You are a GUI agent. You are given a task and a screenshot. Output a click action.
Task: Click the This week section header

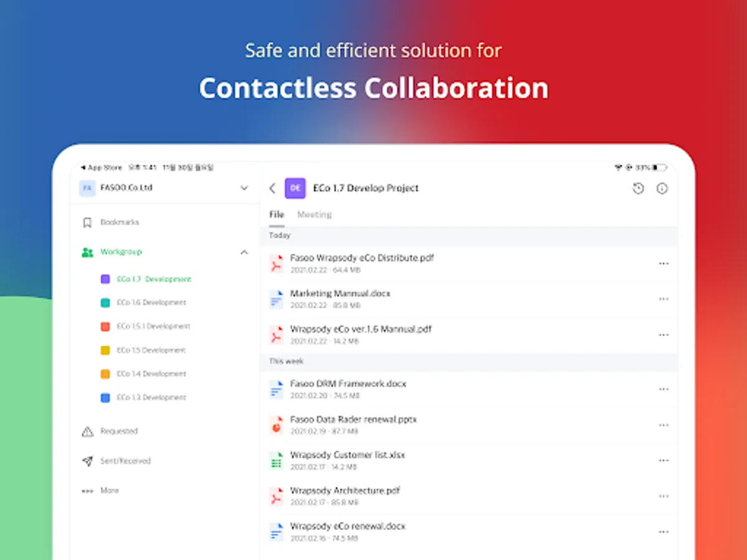point(286,362)
